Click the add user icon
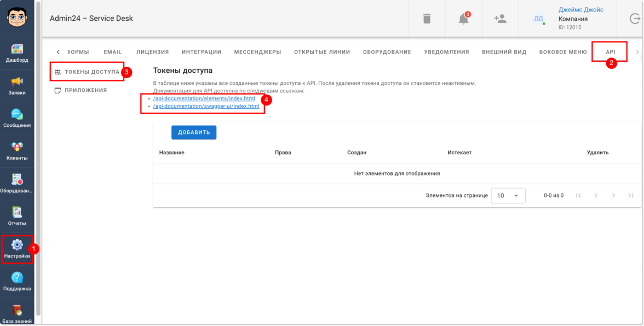This screenshot has height=326, width=644. [500, 19]
